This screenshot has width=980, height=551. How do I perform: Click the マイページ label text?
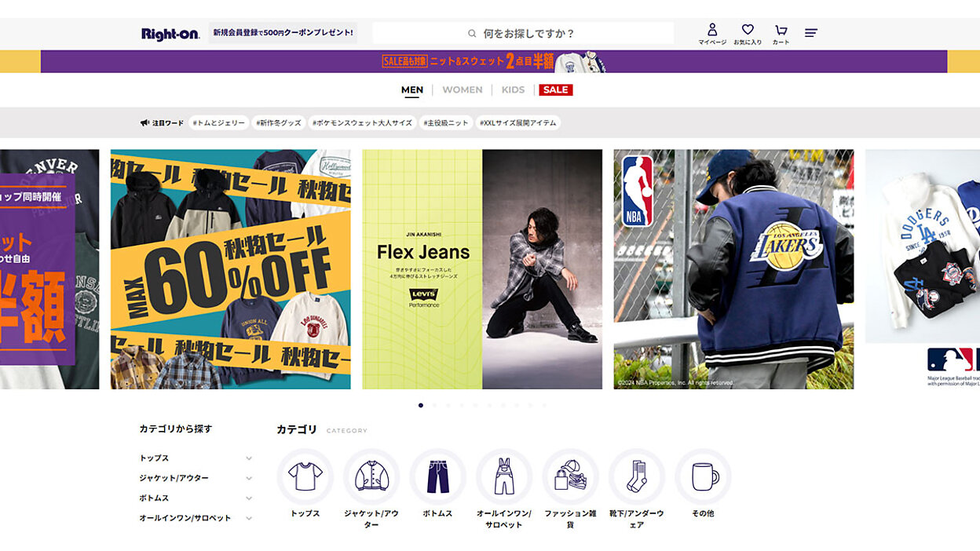point(712,42)
